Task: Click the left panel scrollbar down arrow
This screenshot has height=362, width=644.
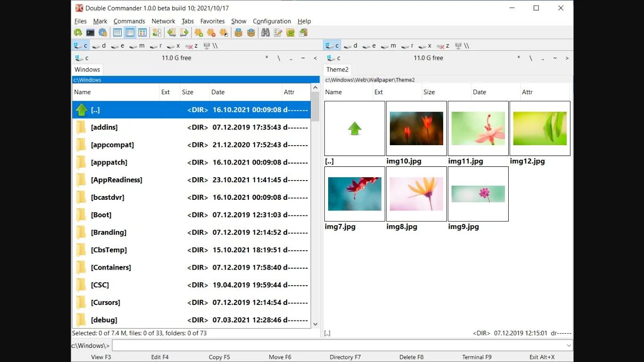Action: 315,324
